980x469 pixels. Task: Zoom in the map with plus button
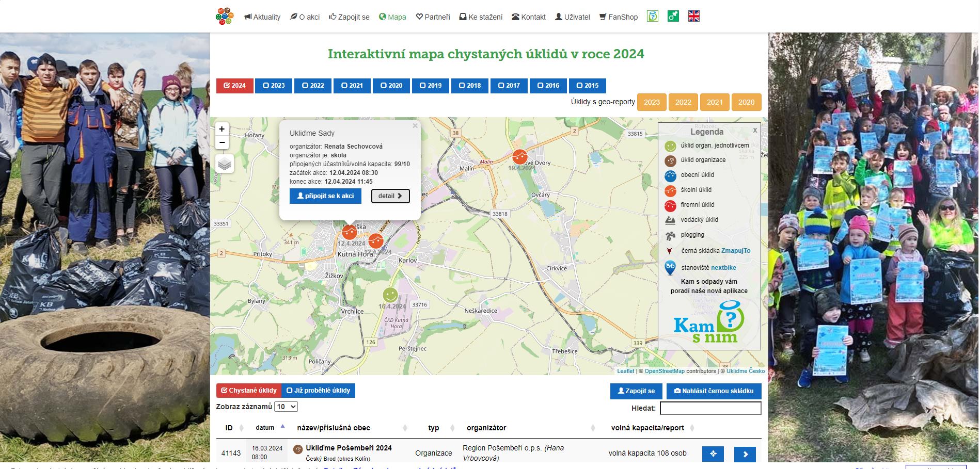222,129
